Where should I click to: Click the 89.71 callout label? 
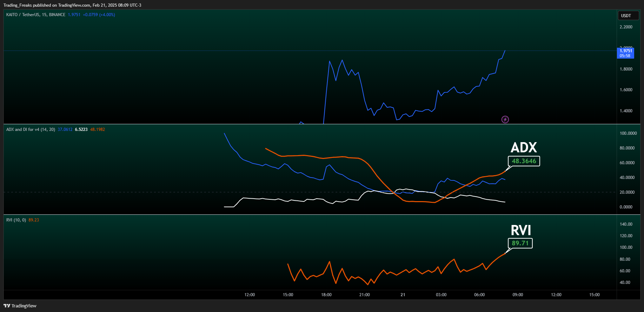[520, 243]
